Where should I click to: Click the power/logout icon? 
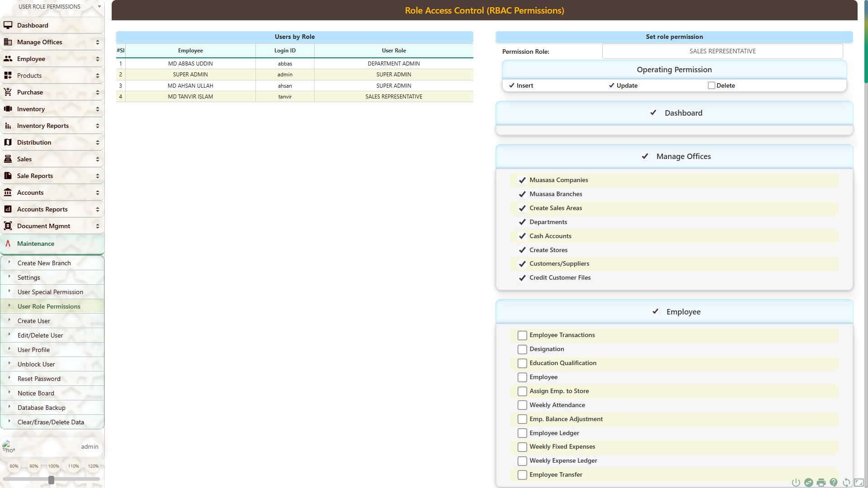pos(796,483)
